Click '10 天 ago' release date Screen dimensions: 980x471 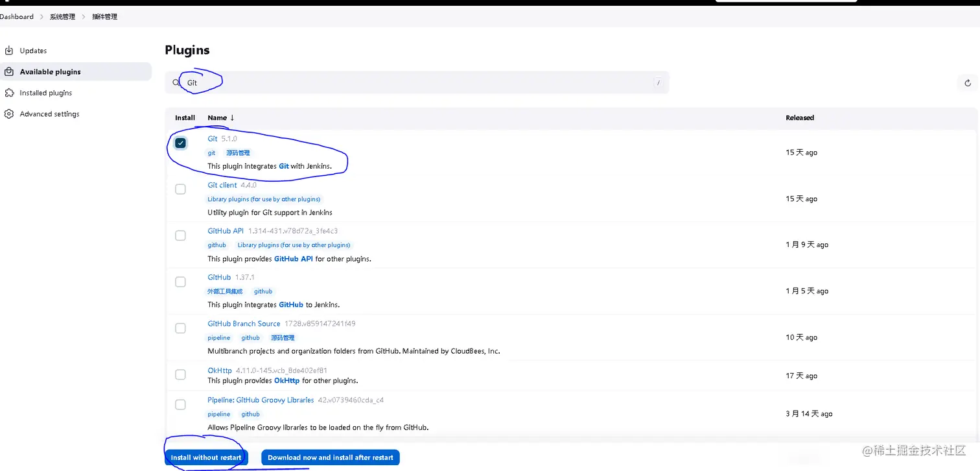tap(802, 337)
